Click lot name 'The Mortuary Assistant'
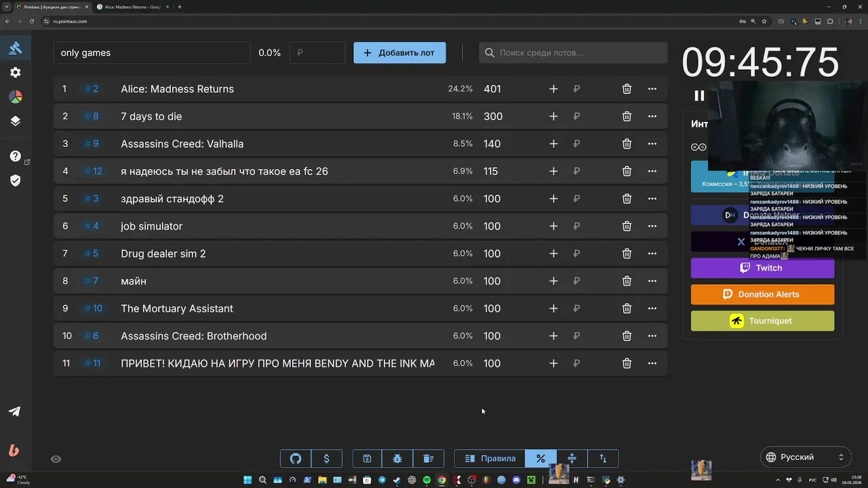 pos(177,308)
